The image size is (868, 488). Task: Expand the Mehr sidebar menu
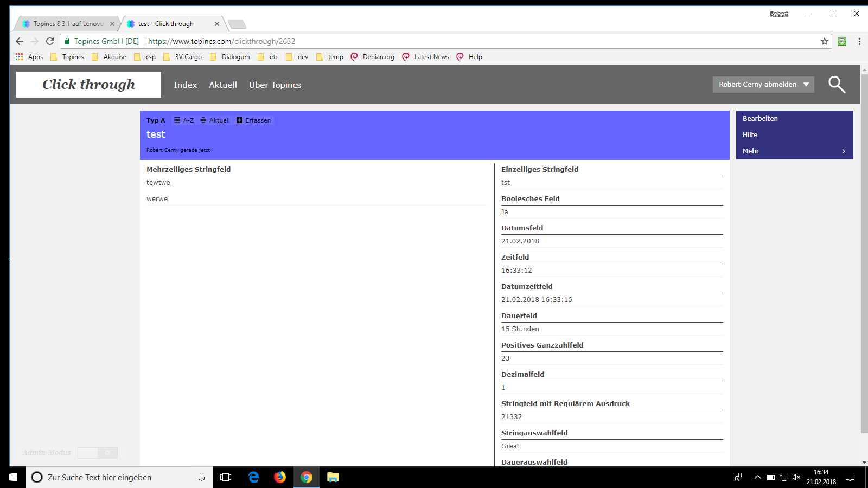pyautogui.click(x=794, y=151)
